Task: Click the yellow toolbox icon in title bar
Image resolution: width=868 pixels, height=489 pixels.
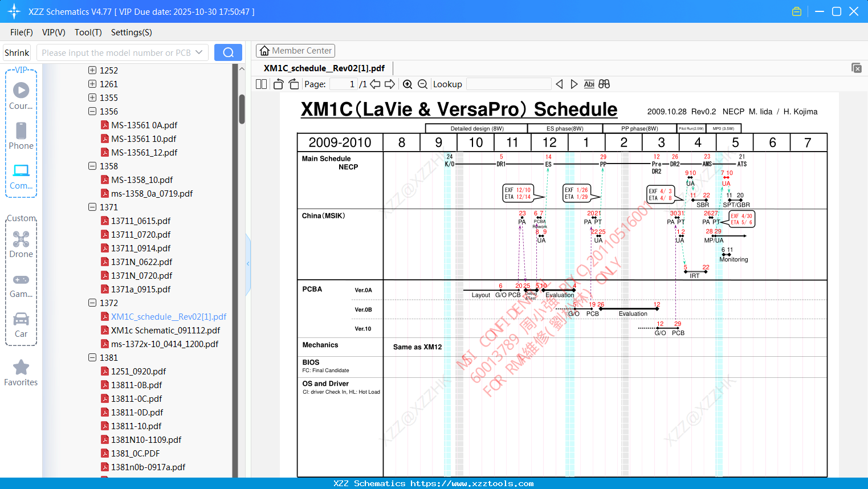Action: [x=797, y=11]
